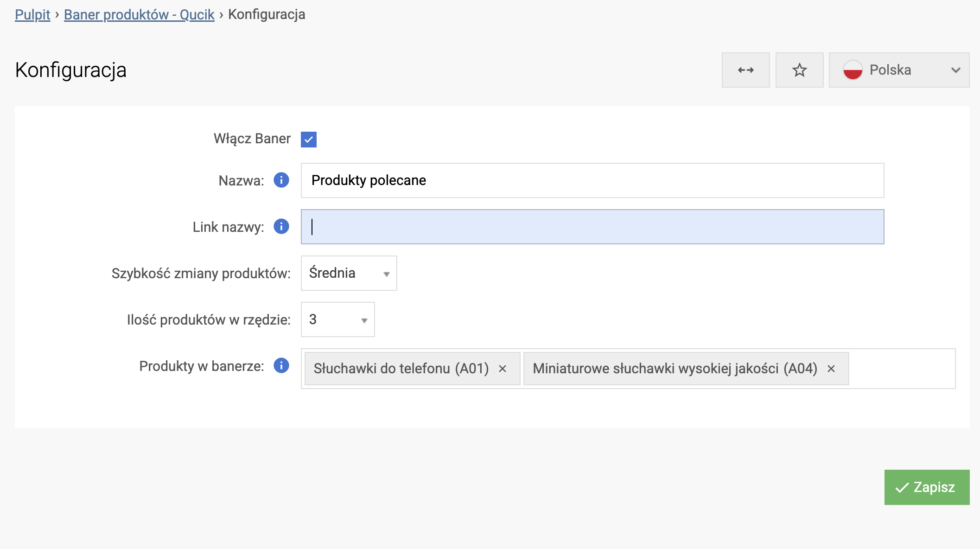The width and height of the screenshot is (980, 549).
Task: Click the Produkty w banerze product field
Action: [x=904, y=369]
